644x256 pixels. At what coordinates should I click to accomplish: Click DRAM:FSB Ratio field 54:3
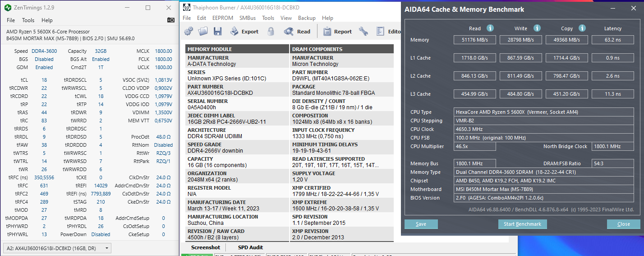pos(613,163)
